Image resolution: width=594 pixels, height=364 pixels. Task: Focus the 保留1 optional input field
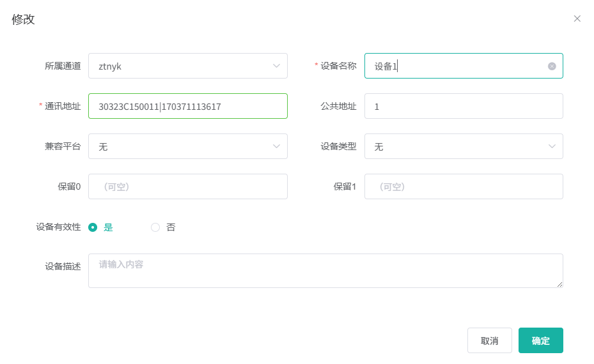463,186
